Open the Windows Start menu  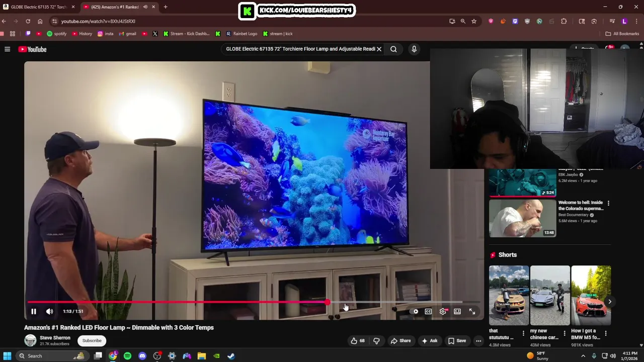(x=7, y=356)
